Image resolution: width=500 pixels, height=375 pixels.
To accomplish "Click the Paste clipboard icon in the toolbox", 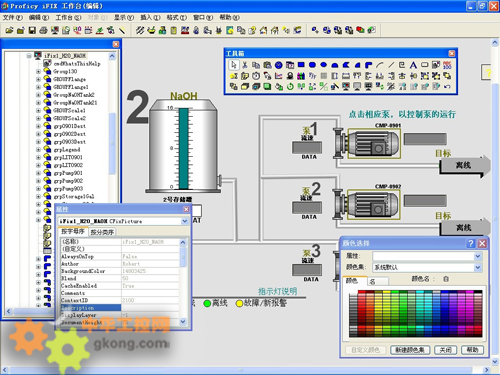I will coord(267,65).
